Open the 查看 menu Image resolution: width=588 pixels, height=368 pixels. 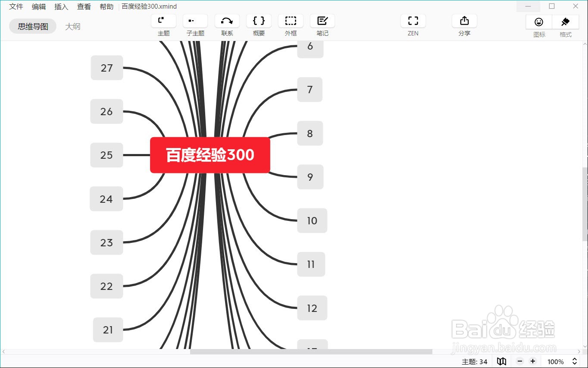pyautogui.click(x=84, y=6)
